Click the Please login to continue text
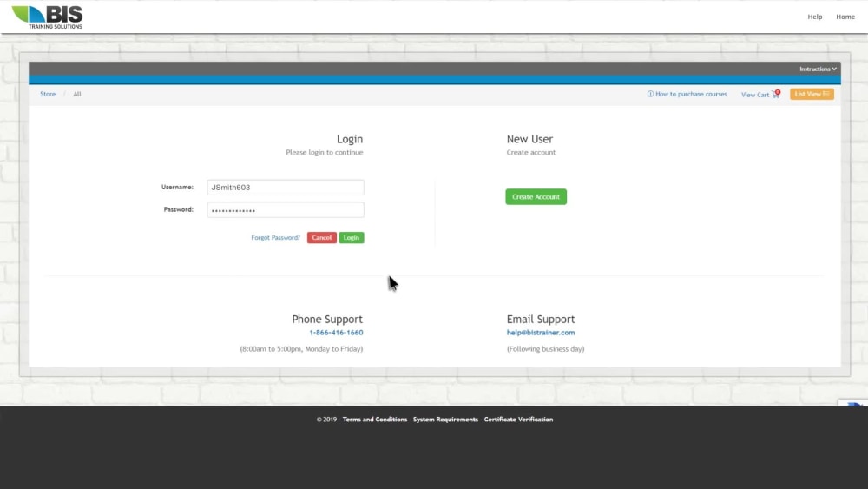 325,152
